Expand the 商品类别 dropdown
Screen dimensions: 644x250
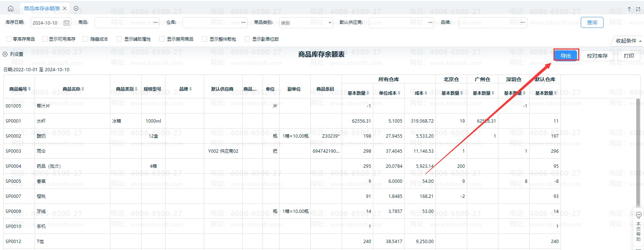[330, 23]
